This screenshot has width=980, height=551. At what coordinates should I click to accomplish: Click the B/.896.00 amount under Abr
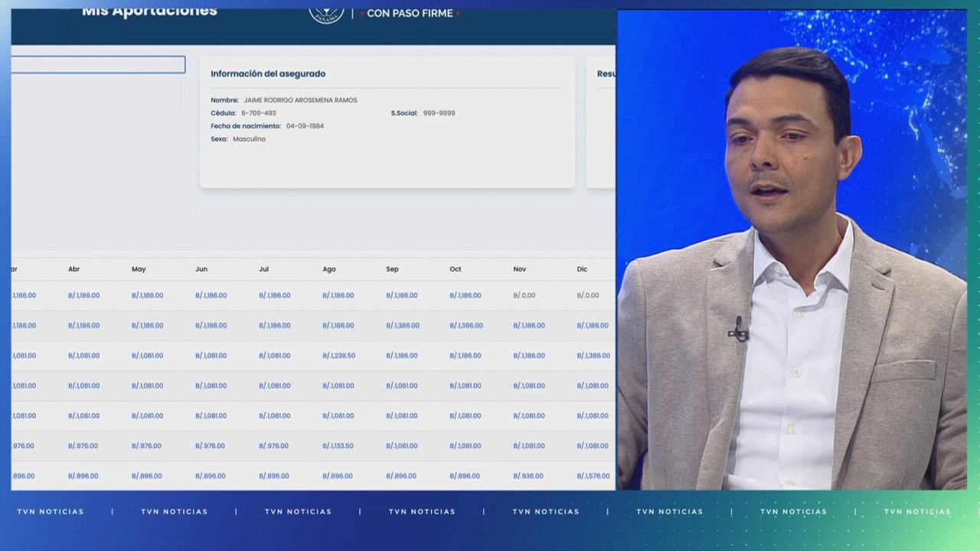[x=83, y=476]
